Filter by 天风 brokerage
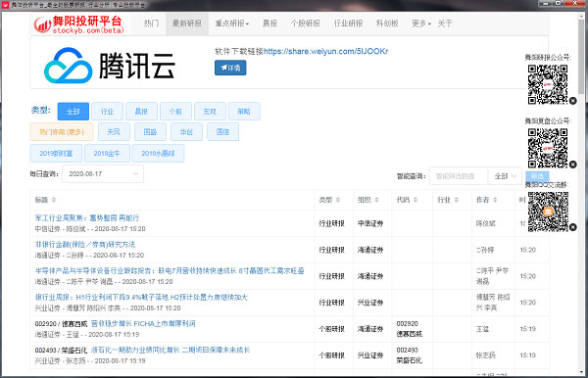 point(114,132)
